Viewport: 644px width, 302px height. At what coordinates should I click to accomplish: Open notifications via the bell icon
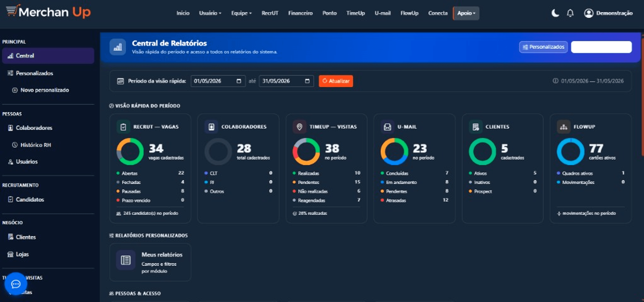pos(570,13)
